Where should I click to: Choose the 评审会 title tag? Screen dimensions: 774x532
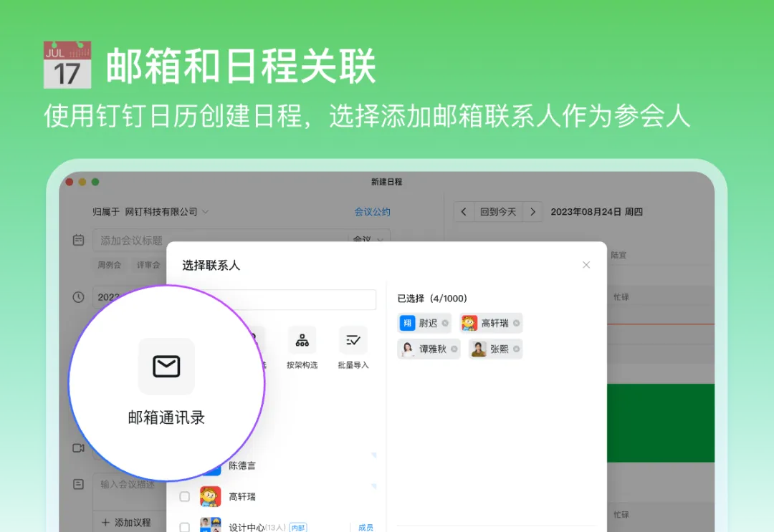[148, 265]
